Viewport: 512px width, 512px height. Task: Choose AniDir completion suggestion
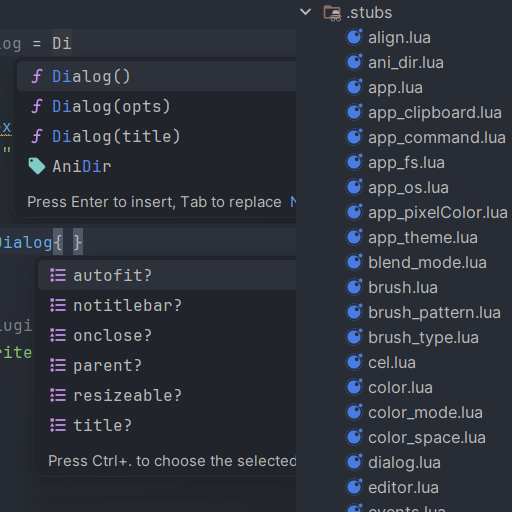[x=157, y=166]
